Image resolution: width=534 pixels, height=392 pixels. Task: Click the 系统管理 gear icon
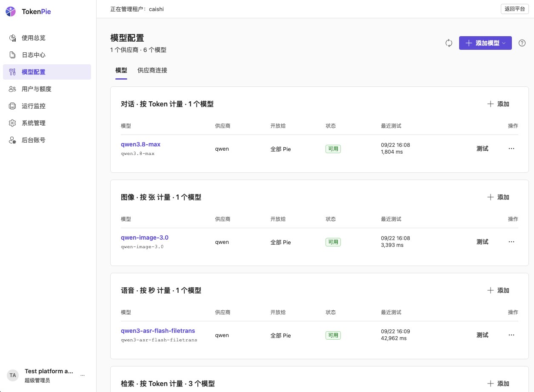pyautogui.click(x=13, y=123)
